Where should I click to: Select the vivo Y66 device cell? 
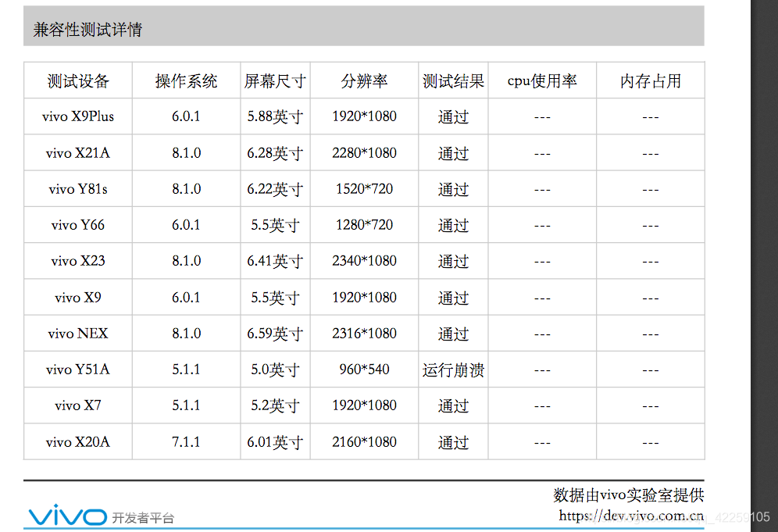pyautogui.click(x=78, y=225)
